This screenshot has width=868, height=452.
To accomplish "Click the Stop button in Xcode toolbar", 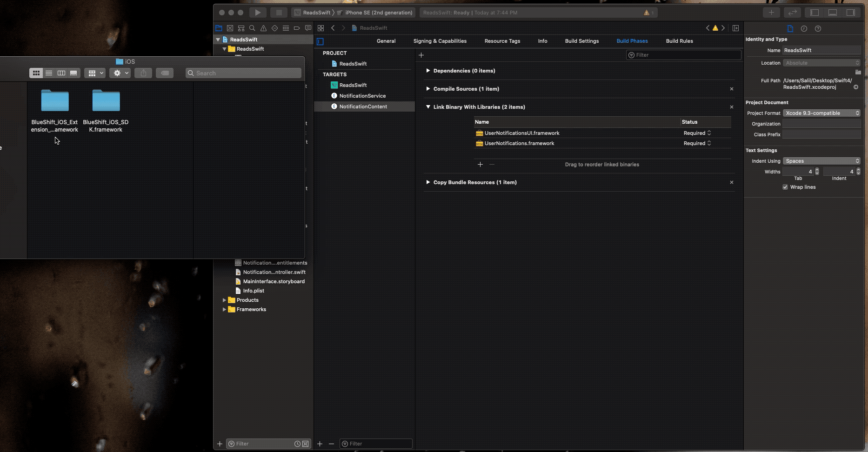I will pos(279,13).
